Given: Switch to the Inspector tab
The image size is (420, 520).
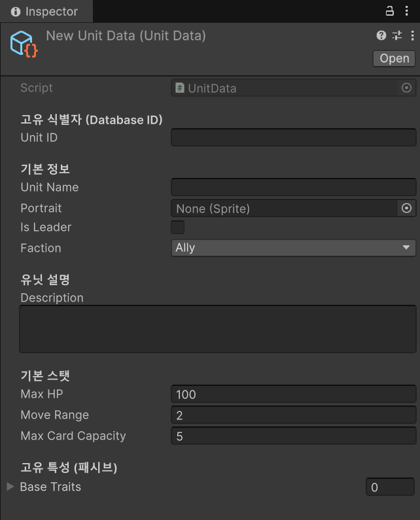Looking at the screenshot, I should pos(46,12).
